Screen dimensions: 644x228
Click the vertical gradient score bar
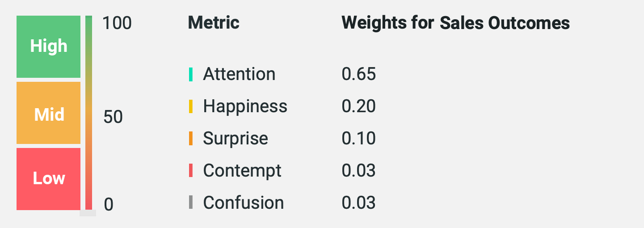tap(88, 113)
